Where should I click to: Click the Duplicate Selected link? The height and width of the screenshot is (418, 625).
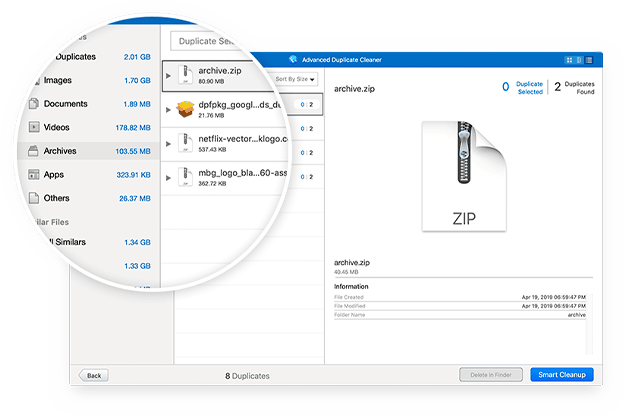[x=530, y=88]
